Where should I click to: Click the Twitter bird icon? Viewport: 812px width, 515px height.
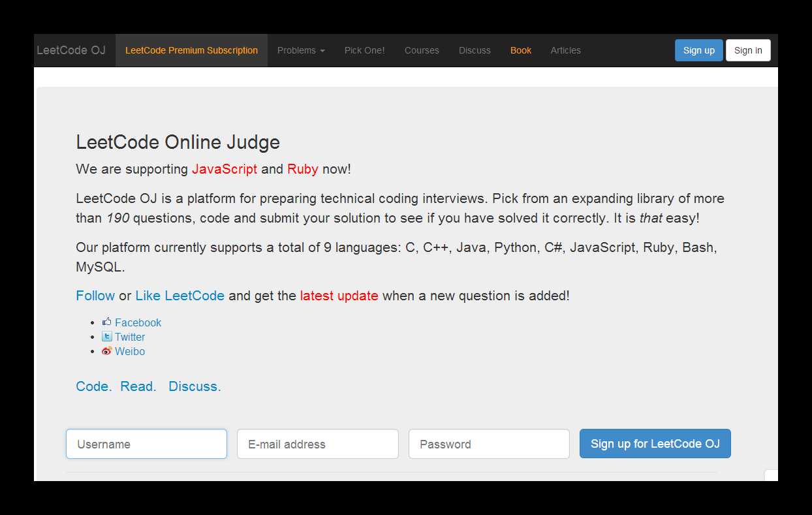point(107,337)
